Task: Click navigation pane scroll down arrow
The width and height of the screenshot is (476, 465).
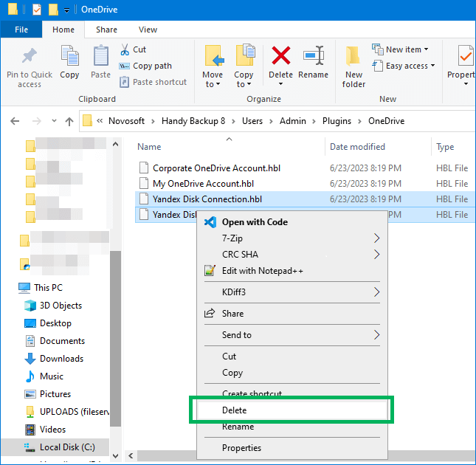Action: coord(115,455)
